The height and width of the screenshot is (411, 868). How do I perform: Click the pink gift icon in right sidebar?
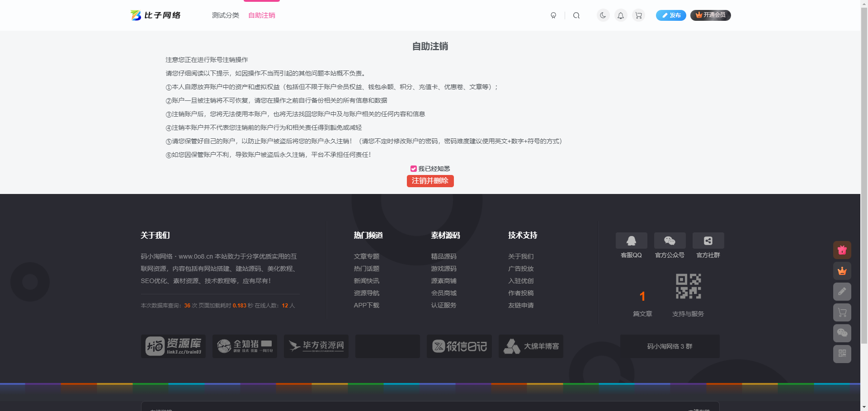tap(842, 250)
